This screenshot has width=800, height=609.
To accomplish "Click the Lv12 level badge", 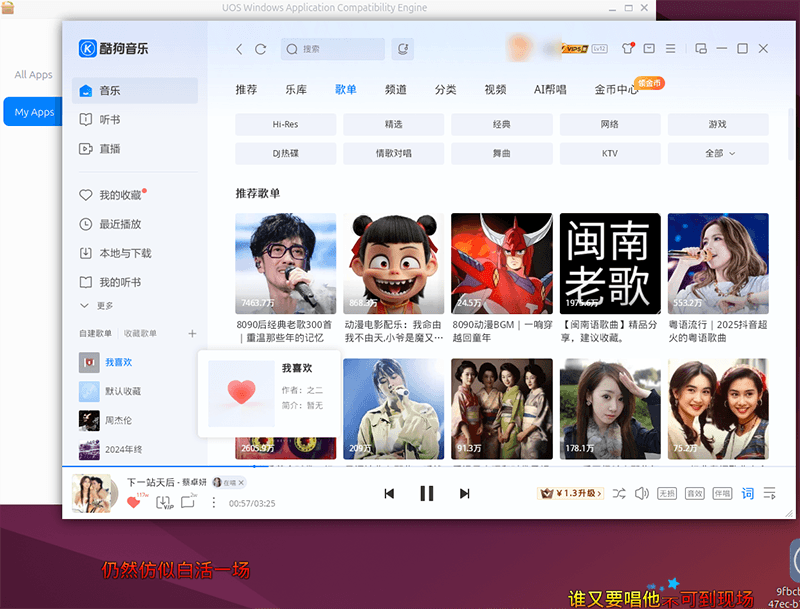I will pyautogui.click(x=599, y=49).
